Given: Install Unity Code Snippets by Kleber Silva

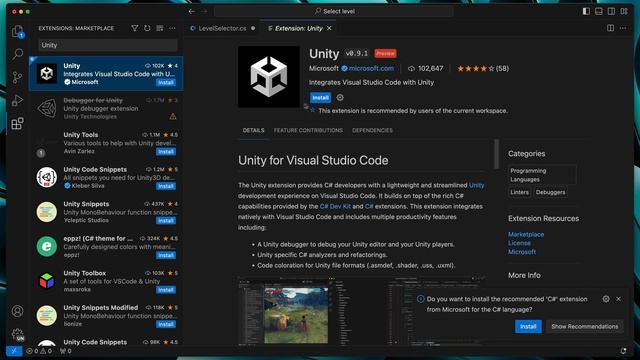Looking at the screenshot, I should [x=166, y=186].
